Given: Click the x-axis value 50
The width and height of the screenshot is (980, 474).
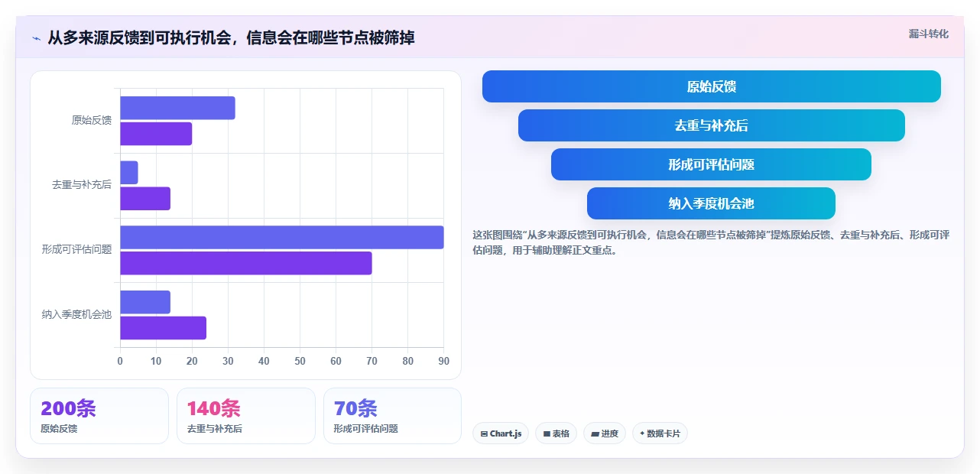Looking at the screenshot, I should tap(300, 361).
